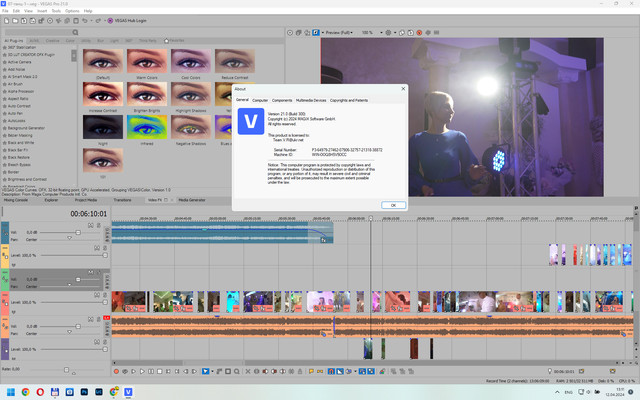Open the Windows Start menu
The width and height of the screenshot is (640, 400).
point(11,392)
